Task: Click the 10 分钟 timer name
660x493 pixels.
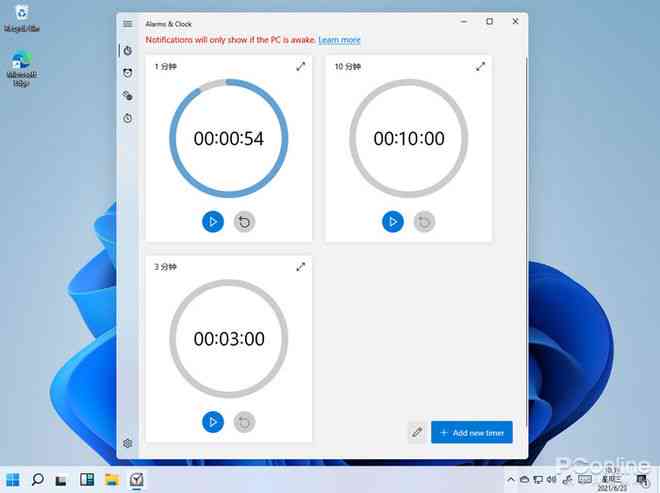Action: pyautogui.click(x=347, y=67)
